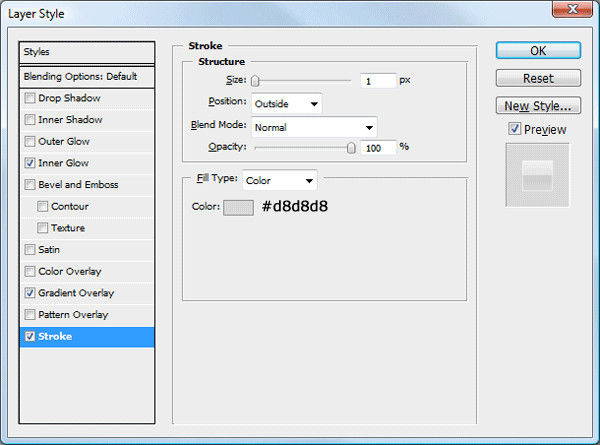Click the style preview thumbnail
The width and height of the screenshot is (600, 445).
tap(538, 176)
